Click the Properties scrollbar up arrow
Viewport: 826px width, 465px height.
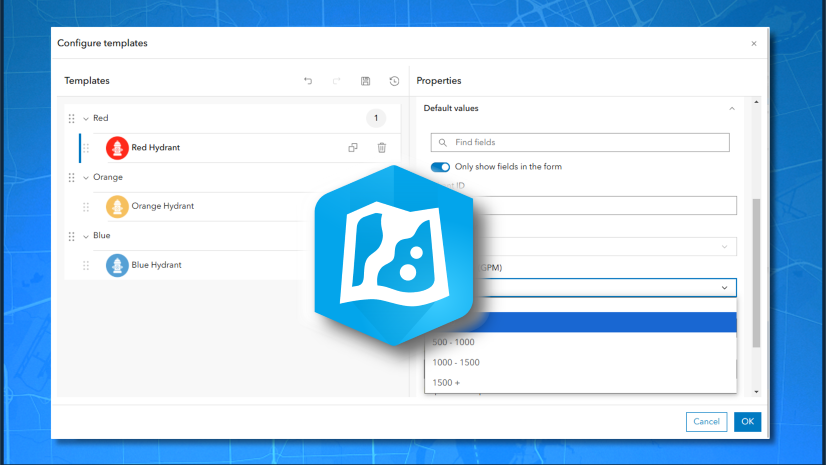[x=756, y=102]
